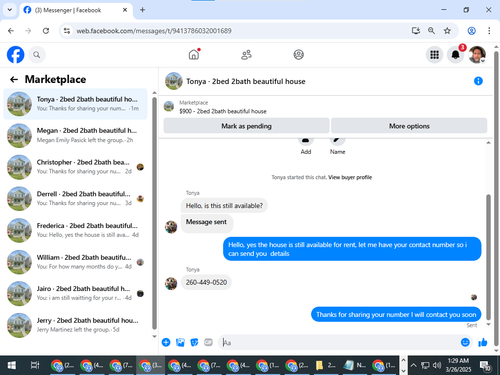Choose a GIF icon in composer
The height and width of the screenshot is (375, 500).
(x=208, y=342)
